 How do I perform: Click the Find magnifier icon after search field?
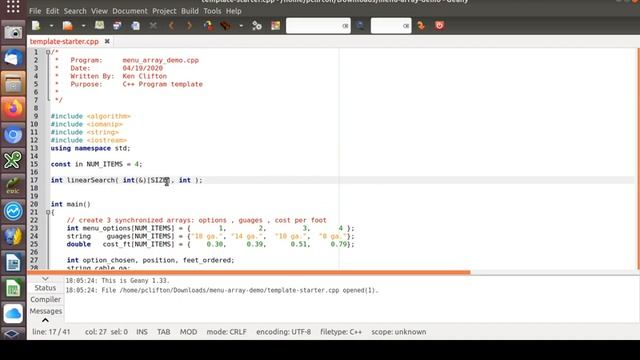point(360,26)
